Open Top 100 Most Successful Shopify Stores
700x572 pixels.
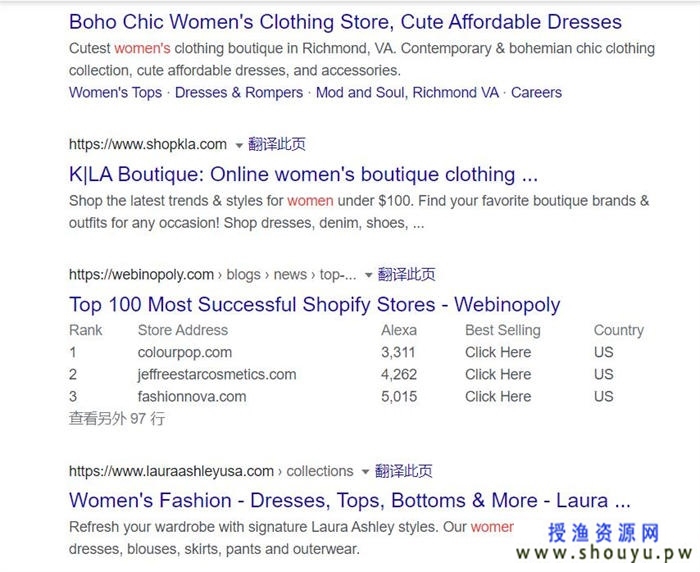(314, 305)
